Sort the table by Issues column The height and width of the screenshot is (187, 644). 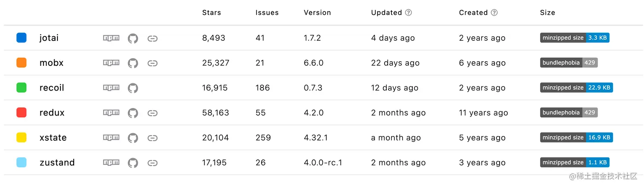click(267, 12)
